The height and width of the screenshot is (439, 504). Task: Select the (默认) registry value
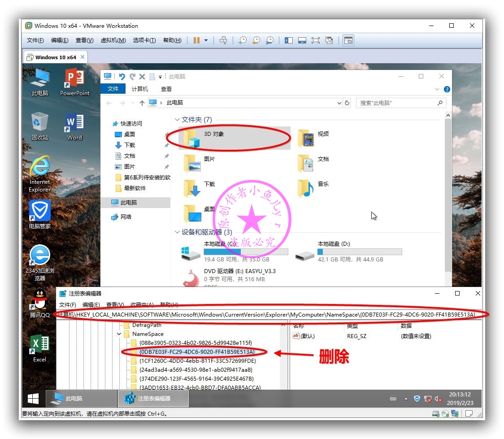(304, 336)
